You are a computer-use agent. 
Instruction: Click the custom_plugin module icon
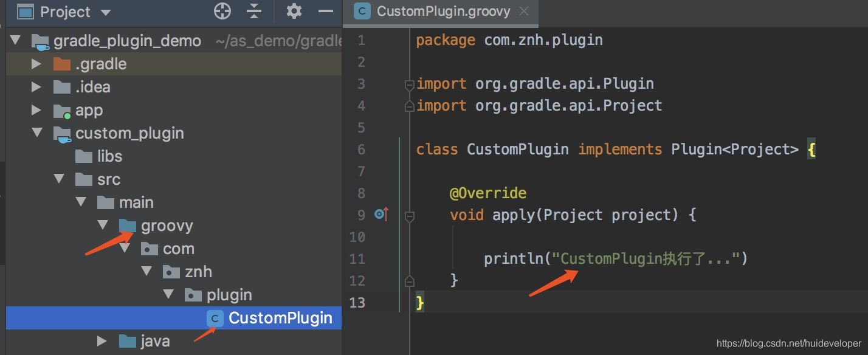[x=62, y=134]
